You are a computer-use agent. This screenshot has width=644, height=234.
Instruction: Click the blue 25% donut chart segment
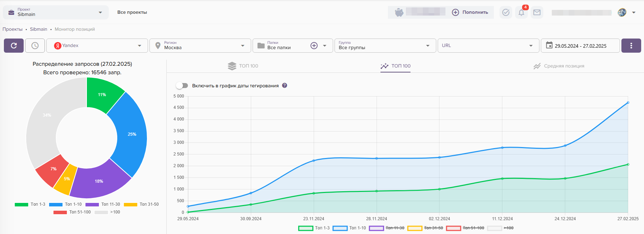click(x=131, y=134)
